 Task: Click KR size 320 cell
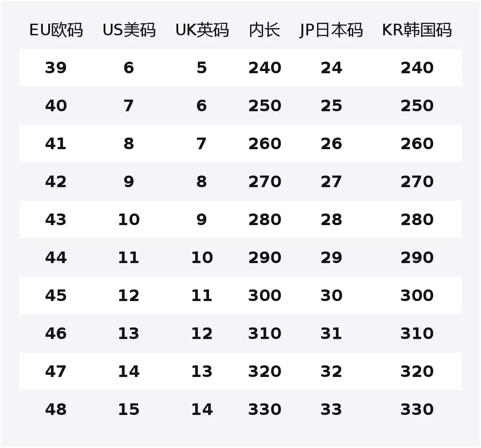coord(417,371)
